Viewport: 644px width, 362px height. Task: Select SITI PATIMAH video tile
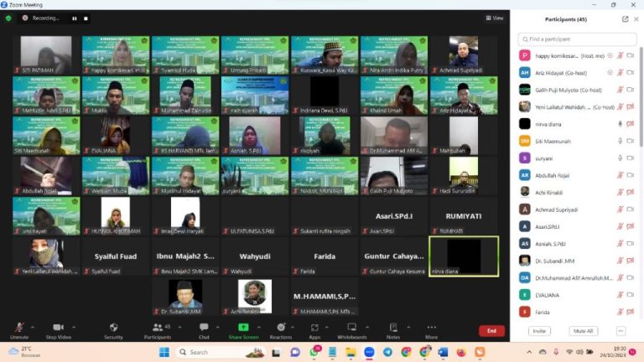pyautogui.click(x=46, y=55)
